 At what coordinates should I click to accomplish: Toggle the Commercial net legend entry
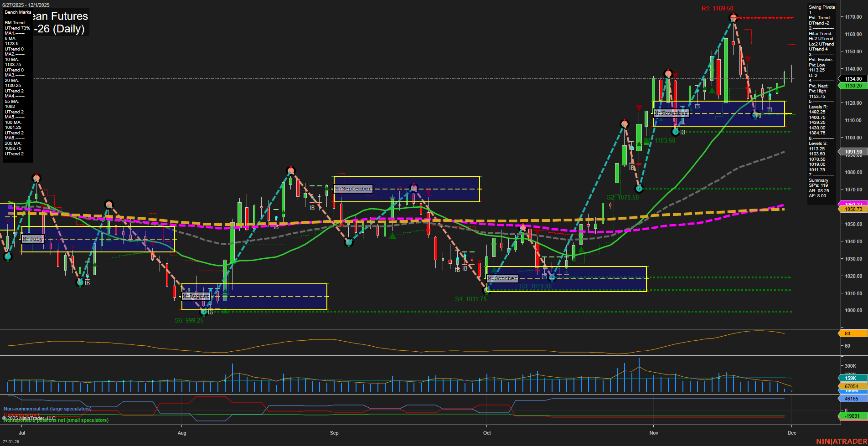[x=22, y=415]
